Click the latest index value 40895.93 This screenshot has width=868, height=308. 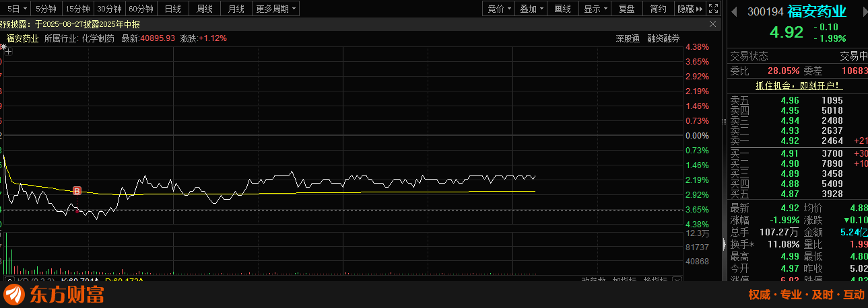pos(158,38)
